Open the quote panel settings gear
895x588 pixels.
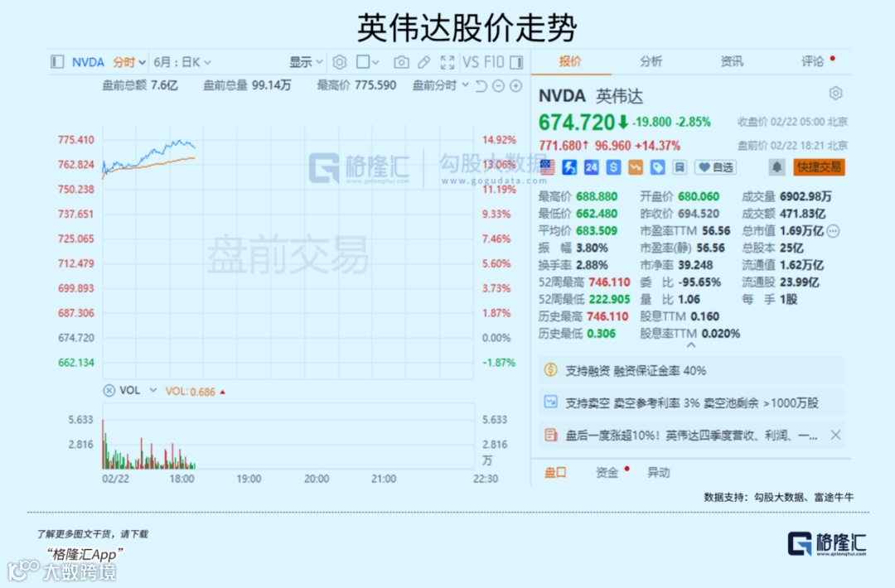click(x=835, y=93)
